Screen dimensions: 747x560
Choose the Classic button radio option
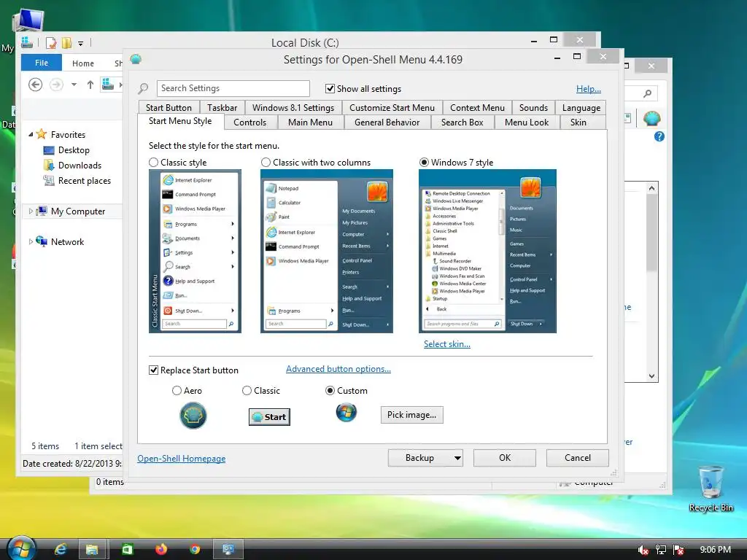coord(247,391)
